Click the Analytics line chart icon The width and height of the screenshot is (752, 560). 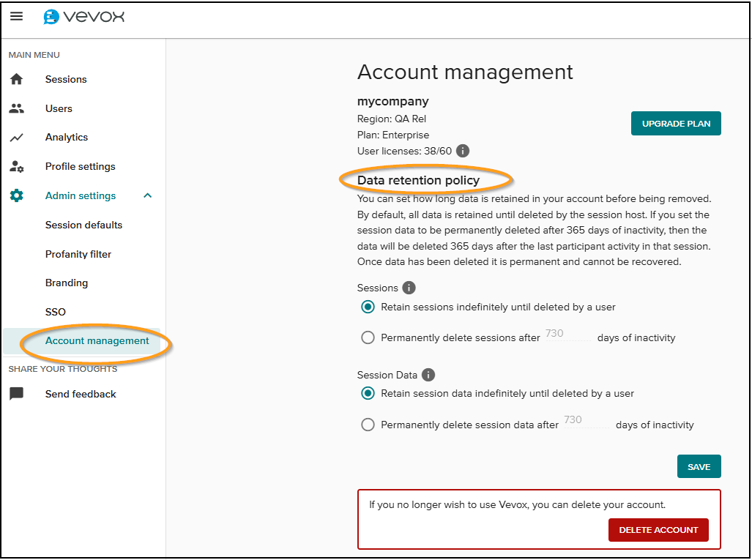16,138
